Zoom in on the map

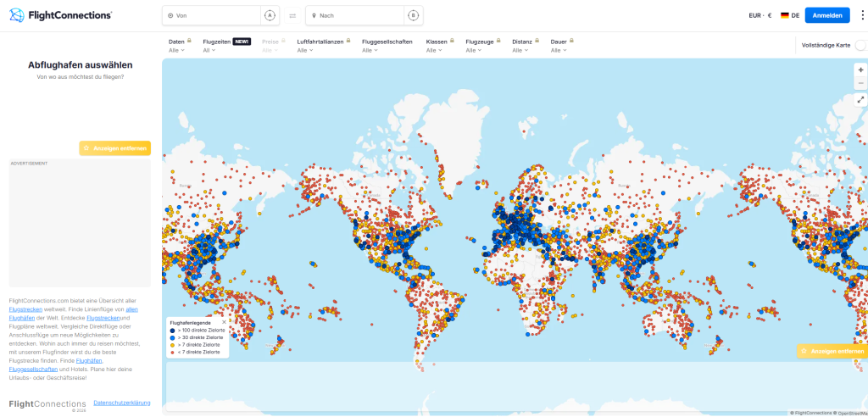tap(860, 69)
